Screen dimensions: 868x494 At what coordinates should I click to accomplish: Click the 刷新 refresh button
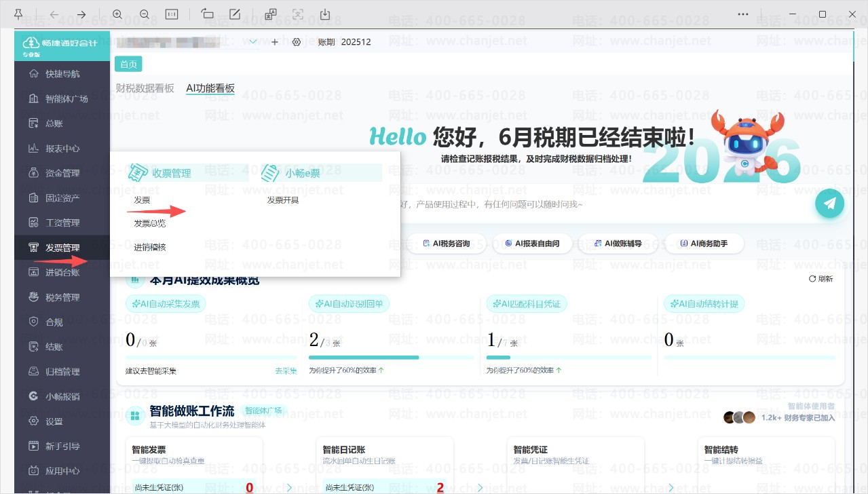click(x=820, y=279)
